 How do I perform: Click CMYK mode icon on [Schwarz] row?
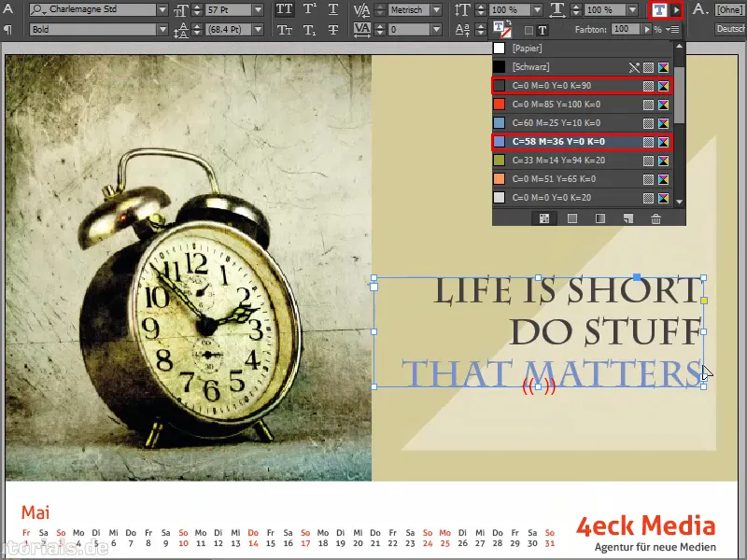tap(663, 67)
